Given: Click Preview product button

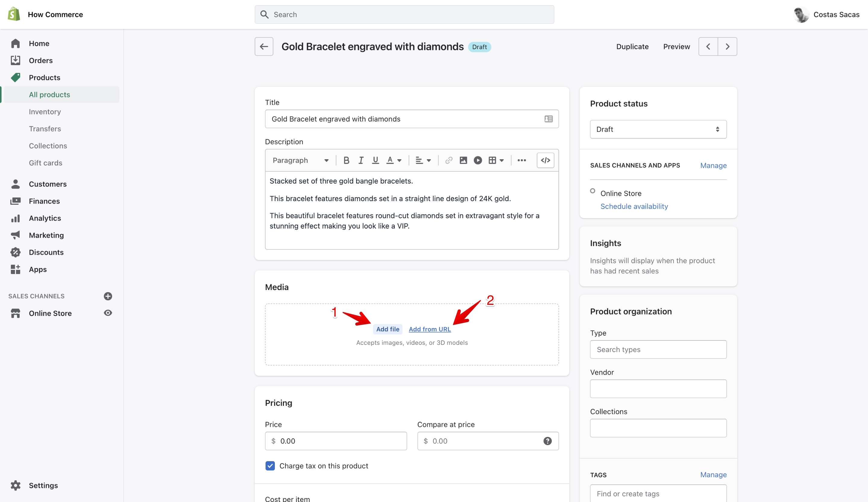Looking at the screenshot, I should (x=677, y=46).
